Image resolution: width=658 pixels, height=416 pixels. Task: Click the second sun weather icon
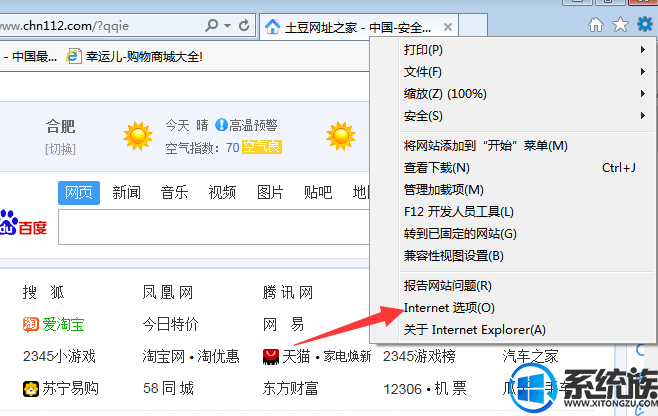(x=341, y=136)
